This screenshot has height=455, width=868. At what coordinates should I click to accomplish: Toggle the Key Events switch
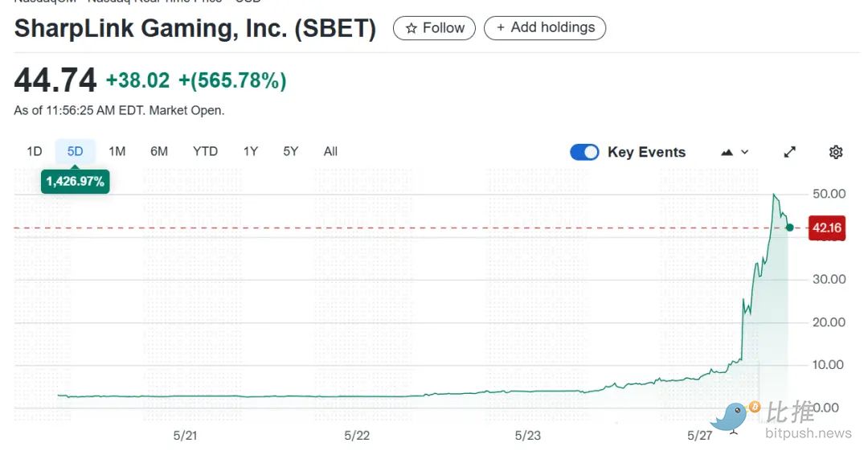[x=584, y=152]
